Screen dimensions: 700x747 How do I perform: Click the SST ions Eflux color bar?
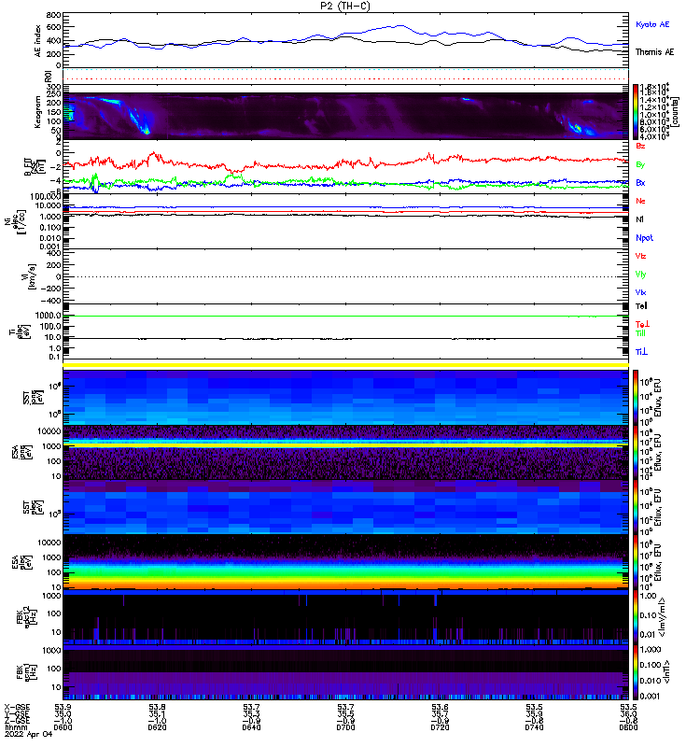(636, 397)
